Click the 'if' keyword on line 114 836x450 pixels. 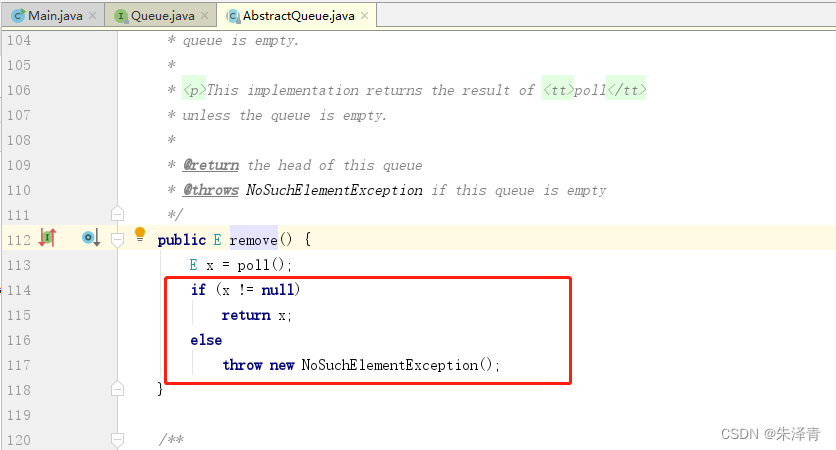[x=198, y=290]
